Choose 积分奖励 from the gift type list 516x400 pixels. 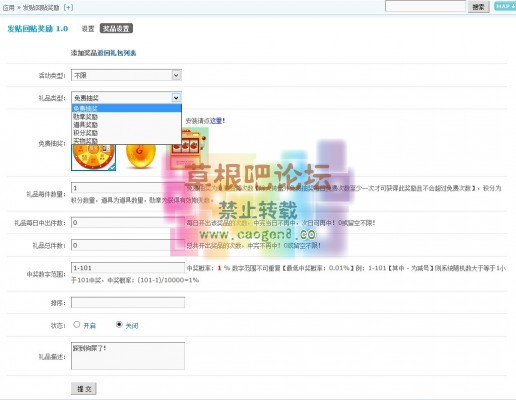[x=126, y=133]
